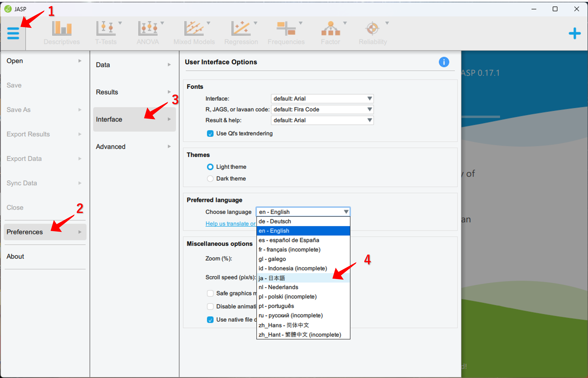This screenshot has width=588, height=378.
Task: Open the ANOVA module
Action: click(x=148, y=33)
